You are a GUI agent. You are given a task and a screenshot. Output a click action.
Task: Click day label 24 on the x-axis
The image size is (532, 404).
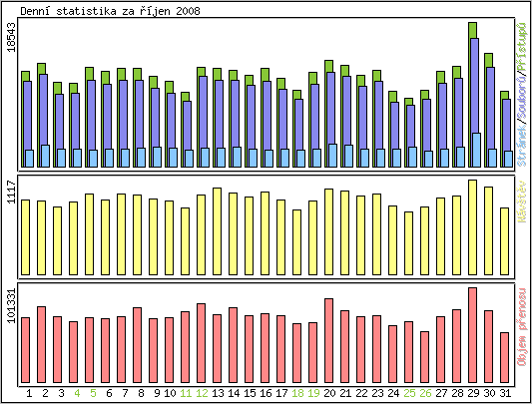(x=393, y=393)
